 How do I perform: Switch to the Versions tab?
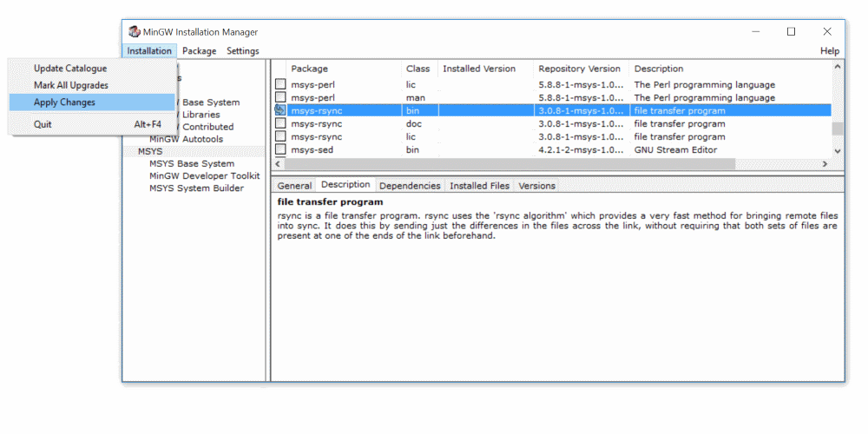point(537,186)
